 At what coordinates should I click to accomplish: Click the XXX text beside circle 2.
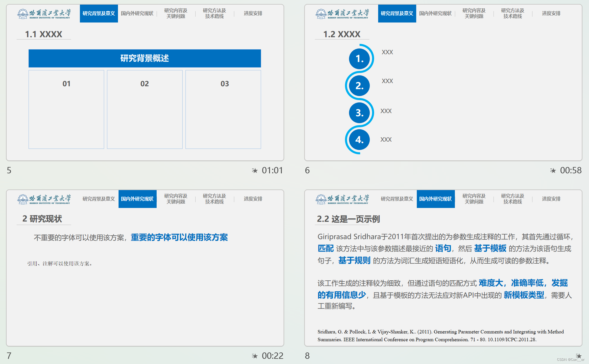387,81
